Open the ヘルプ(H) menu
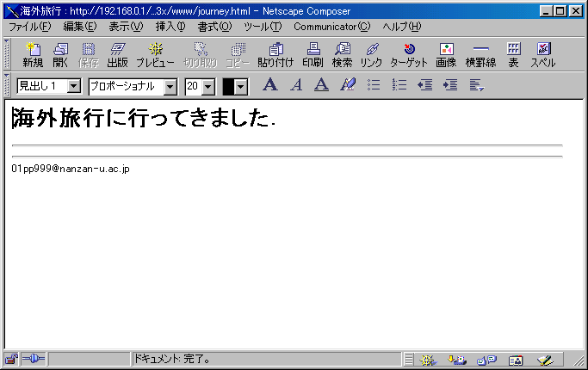 [x=402, y=27]
